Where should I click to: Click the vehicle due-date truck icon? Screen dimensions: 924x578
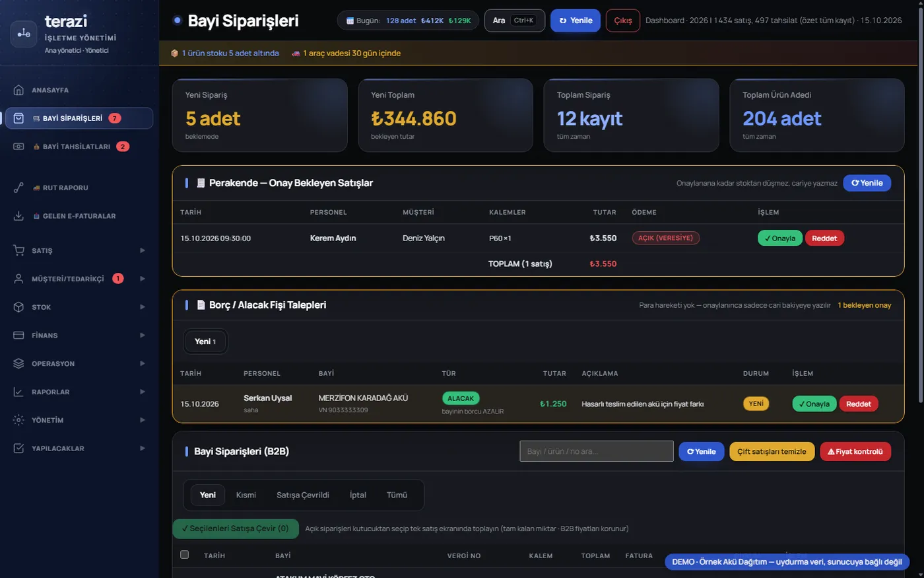pos(296,54)
